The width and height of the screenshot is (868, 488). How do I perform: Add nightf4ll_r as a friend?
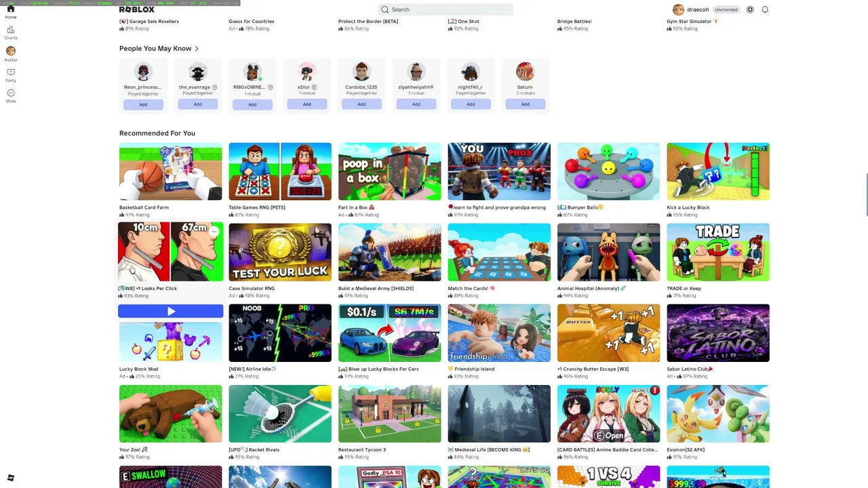pyautogui.click(x=471, y=104)
